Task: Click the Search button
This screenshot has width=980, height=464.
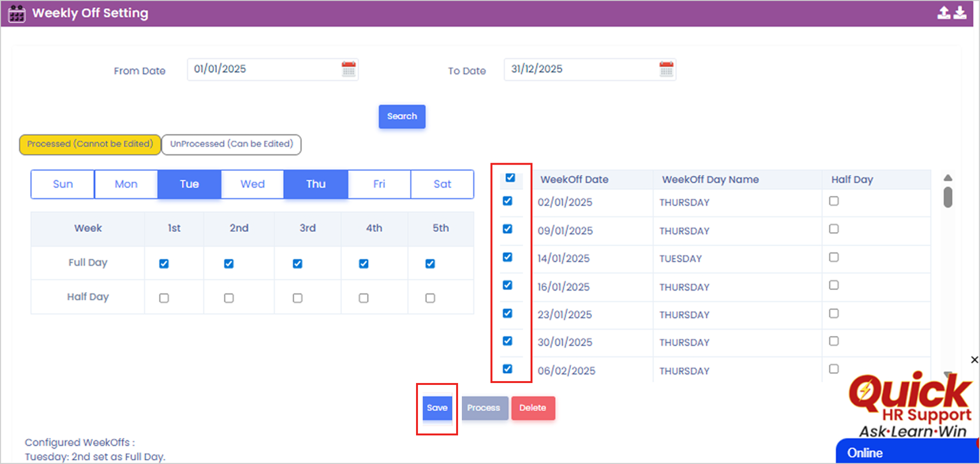Action: [x=402, y=117]
